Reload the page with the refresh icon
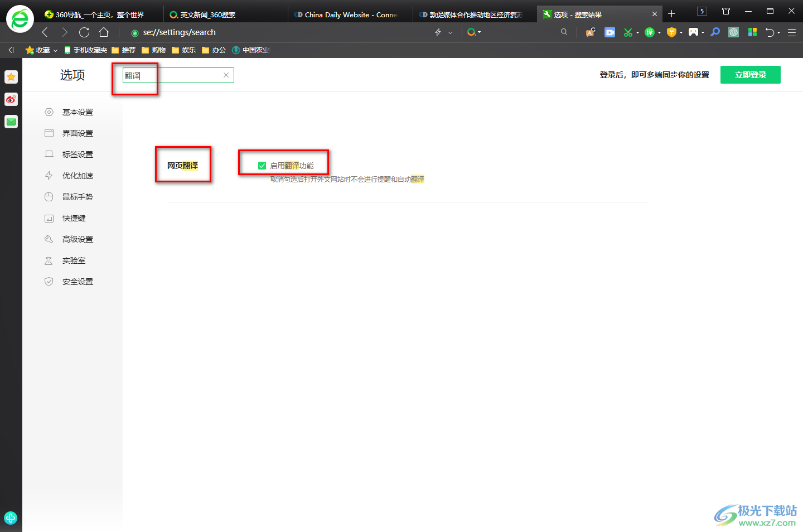This screenshot has height=532, width=803. [84, 32]
